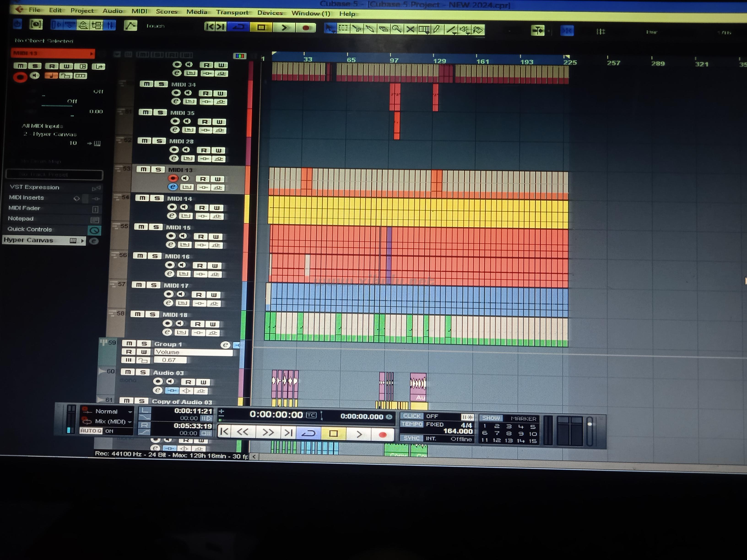Select the Range Selection tool

[344, 28]
